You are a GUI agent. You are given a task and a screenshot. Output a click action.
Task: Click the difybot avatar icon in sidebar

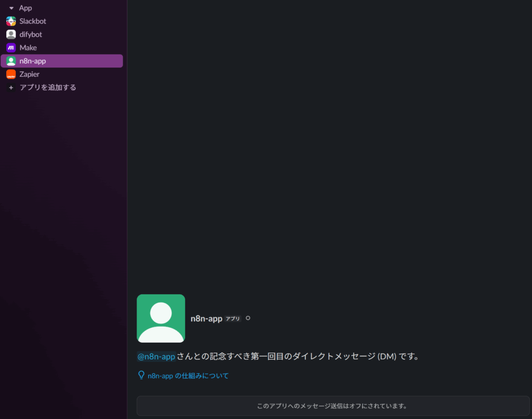11,34
